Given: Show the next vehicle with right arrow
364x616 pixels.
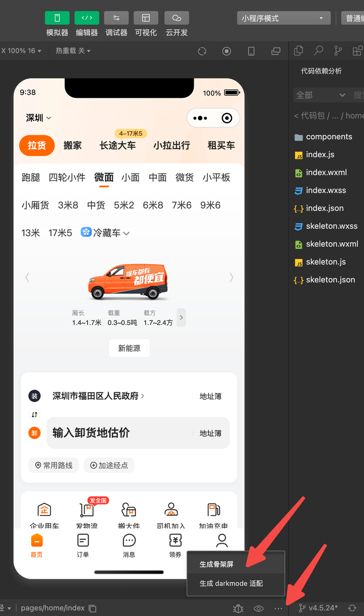Looking at the screenshot, I should [x=231, y=278].
